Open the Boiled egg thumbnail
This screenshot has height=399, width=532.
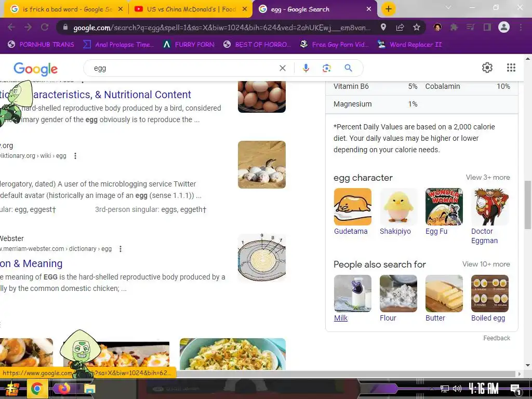pos(490,294)
